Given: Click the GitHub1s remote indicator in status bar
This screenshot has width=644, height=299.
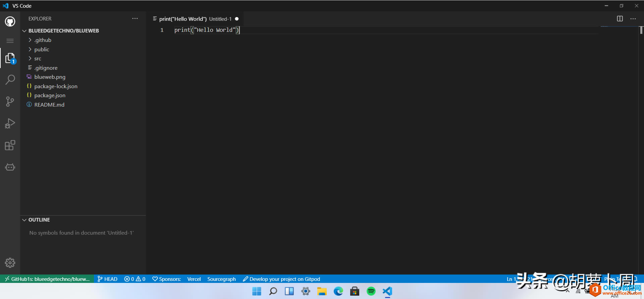Looking at the screenshot, I should [47, 279].
